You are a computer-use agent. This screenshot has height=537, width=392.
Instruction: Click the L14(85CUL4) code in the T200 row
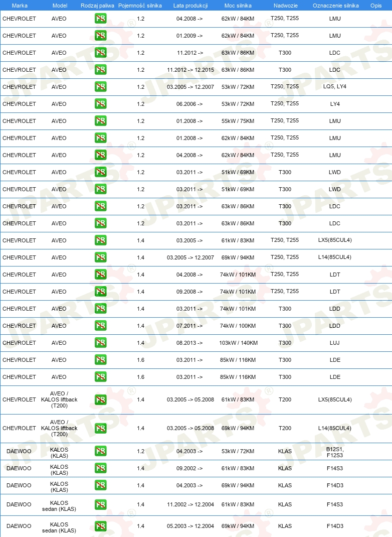335,428
